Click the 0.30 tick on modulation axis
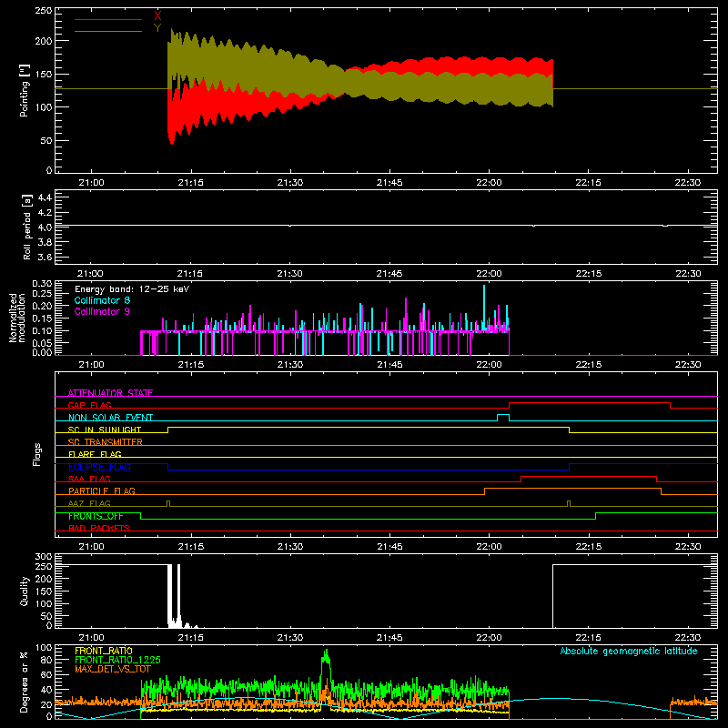 [x=42, y=283]
